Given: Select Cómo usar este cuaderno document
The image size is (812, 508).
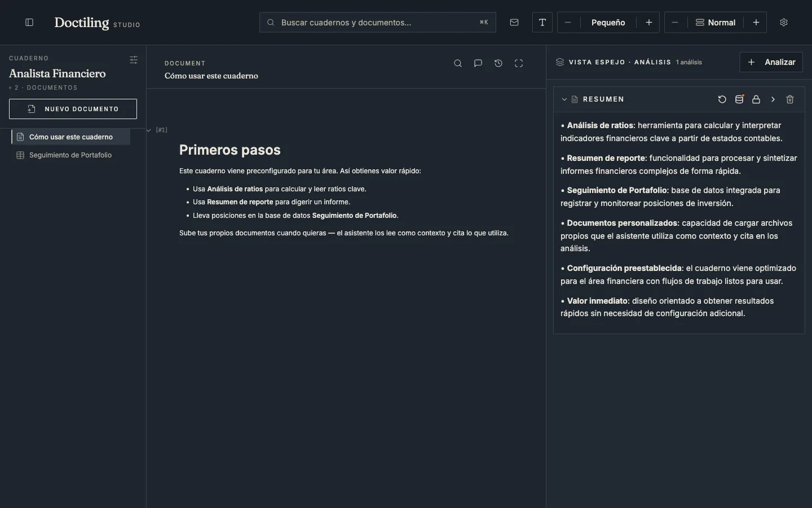Looking at the screenshot, I should click(71, 137).
